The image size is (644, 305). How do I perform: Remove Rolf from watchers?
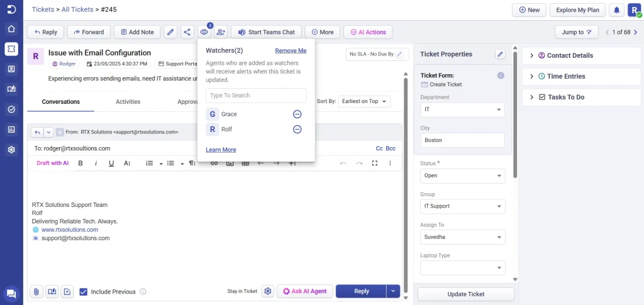(x=297, y=130)
